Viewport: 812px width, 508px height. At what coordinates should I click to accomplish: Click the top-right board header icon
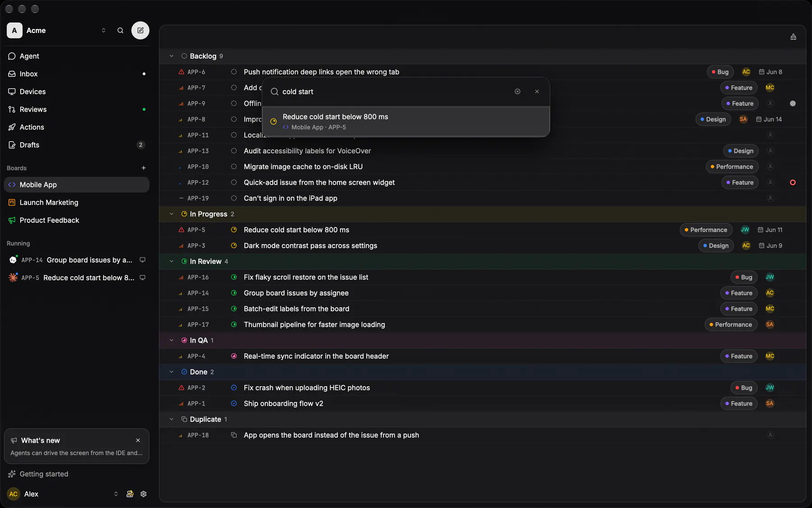[794, 37]
